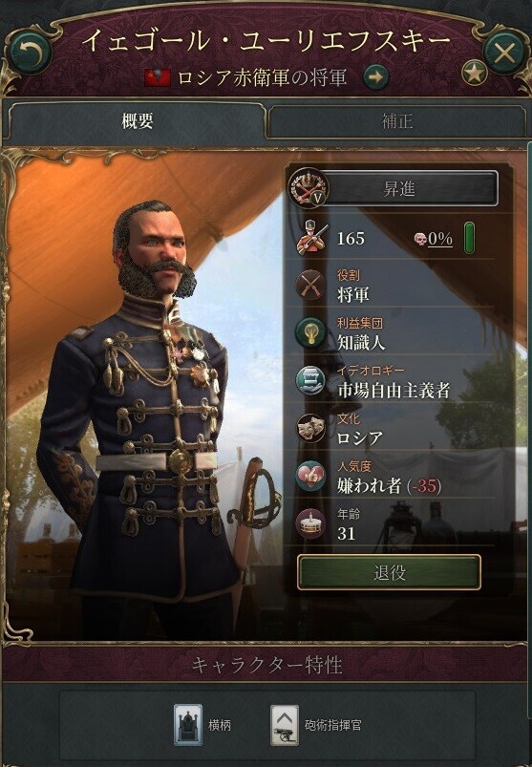The image size is (532, 767).
Task: Select the soldier troop count icon
Action: pos(312,238)
